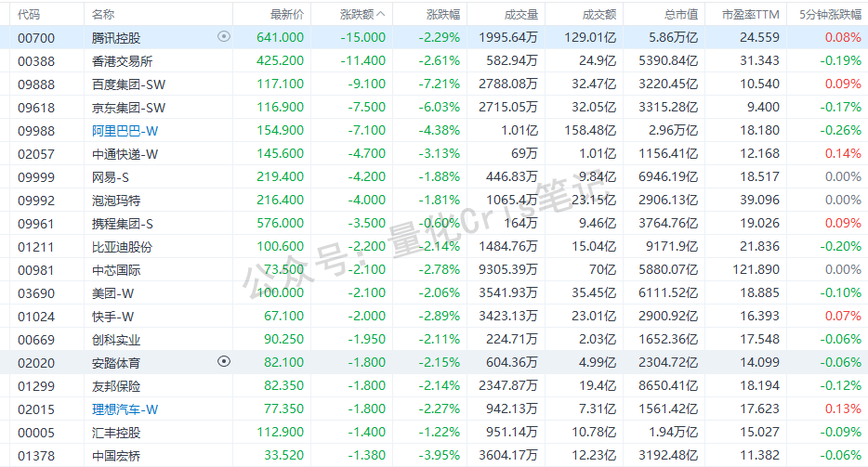Select 快手-W stock name
The width and height of the screenshot is (868, 467).
pyautogui.click(x=113, y=317)
